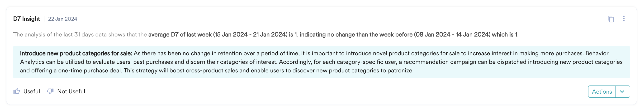Click the analysis of last 31 days text
The image size is (644, 111).
[x=80, y=35]
